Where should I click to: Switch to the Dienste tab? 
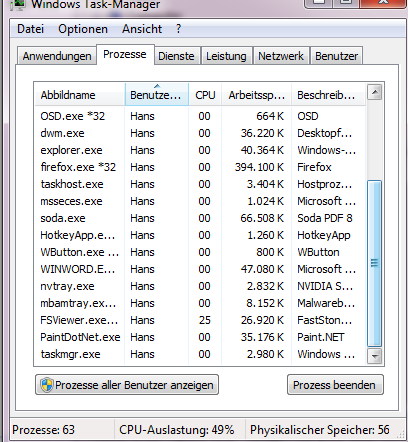click(176, 56)
